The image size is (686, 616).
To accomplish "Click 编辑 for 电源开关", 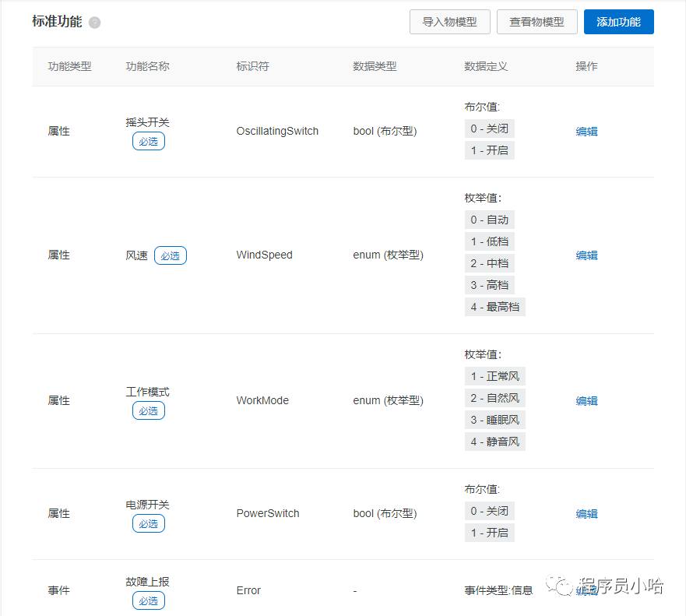I will pos(586,514).
